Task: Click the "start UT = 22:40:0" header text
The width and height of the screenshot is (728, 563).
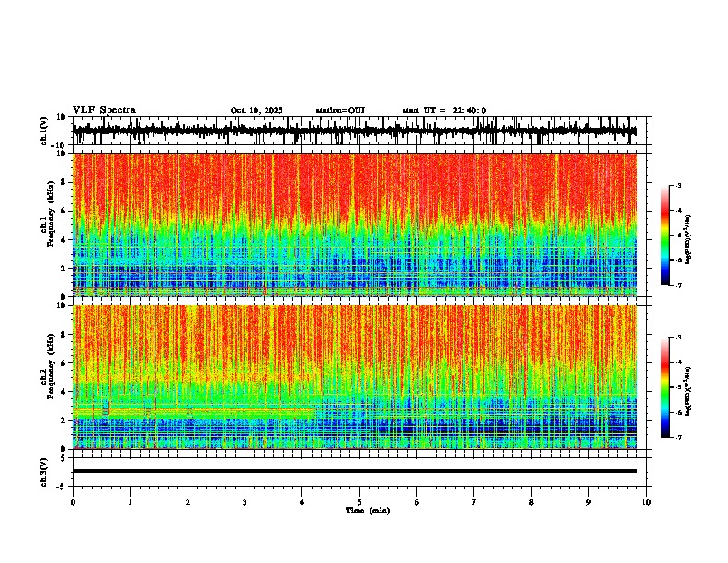Action: coord(444,110)
